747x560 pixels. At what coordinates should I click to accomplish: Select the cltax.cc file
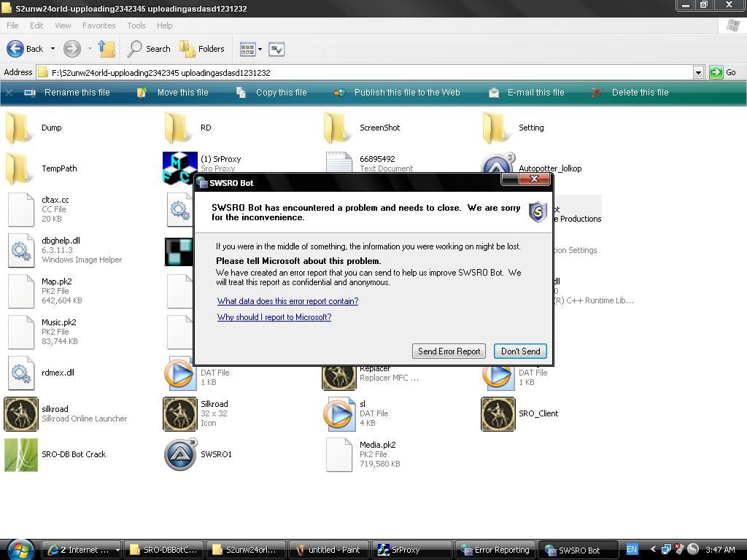[37, 209]
